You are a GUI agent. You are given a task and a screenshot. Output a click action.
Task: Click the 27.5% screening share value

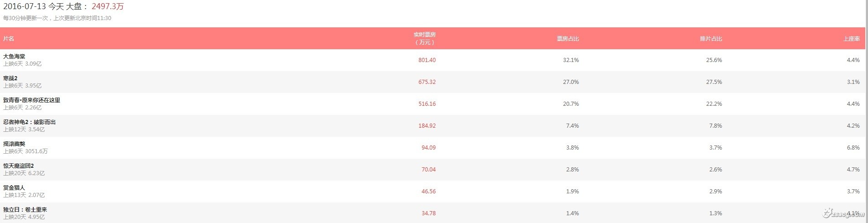[714, 82]
